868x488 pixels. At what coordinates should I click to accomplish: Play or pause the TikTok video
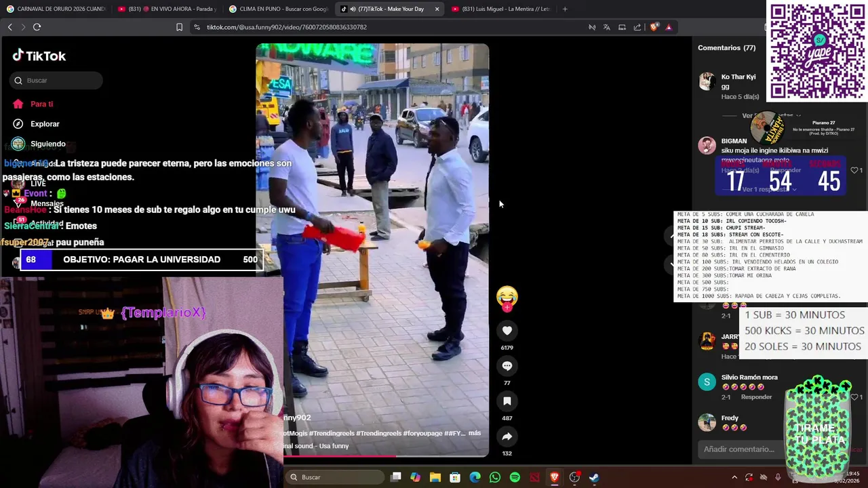[x=372, y=250]
